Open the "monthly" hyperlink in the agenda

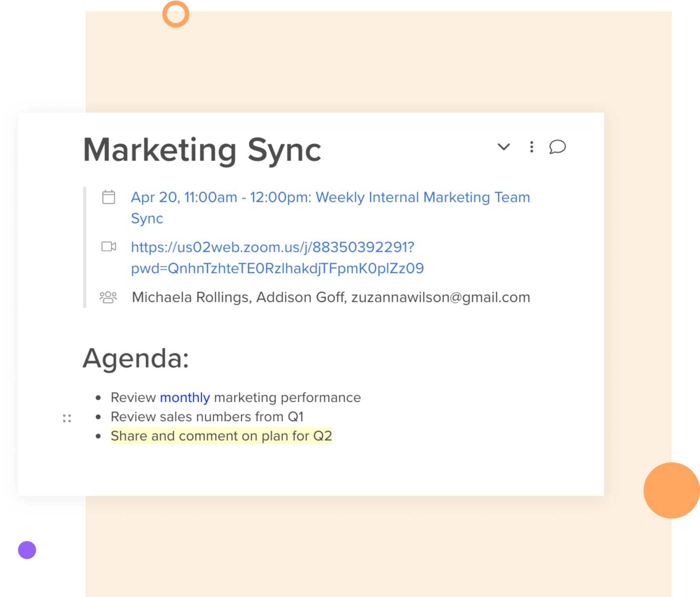(x=185, y=398)
